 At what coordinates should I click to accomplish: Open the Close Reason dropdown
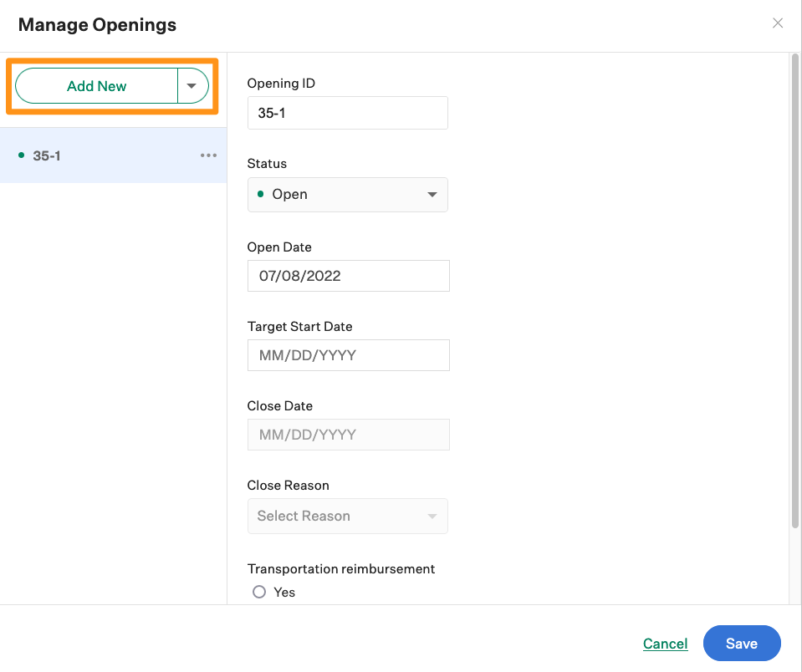(x=348, y=516)
